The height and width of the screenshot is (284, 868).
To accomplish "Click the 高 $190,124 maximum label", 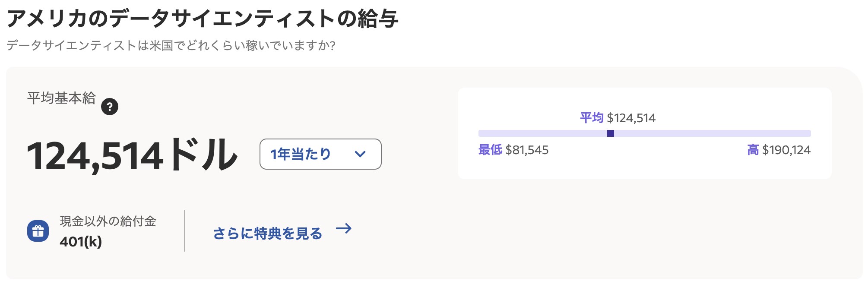I will 779,150.
